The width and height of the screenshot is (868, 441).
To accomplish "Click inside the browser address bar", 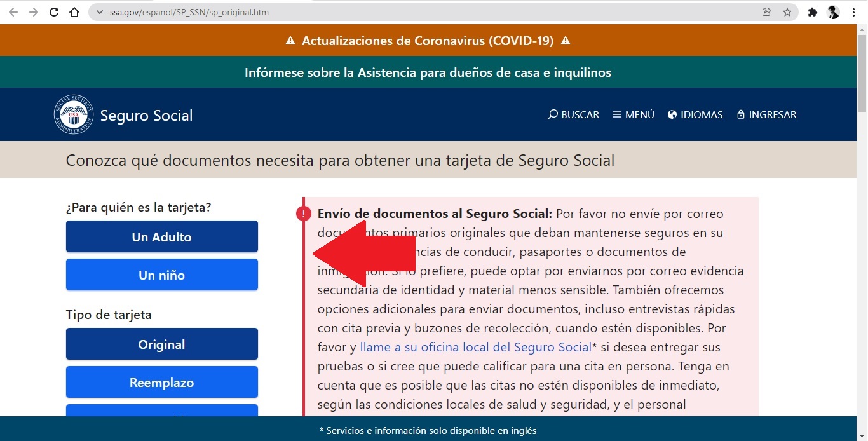I will click(x=254, y=11).
